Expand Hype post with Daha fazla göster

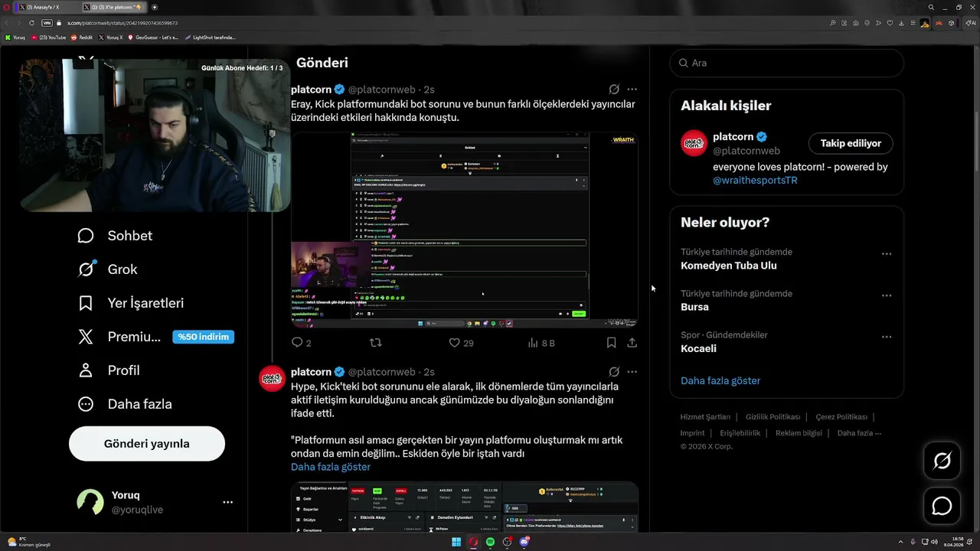click(x=331, y=467)
